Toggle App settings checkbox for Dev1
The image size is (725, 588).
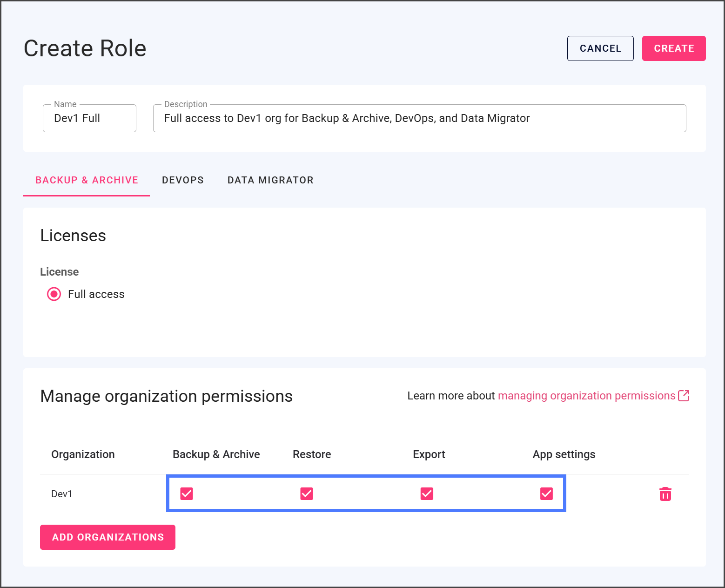pyautogui.click(x=546, y=493)
